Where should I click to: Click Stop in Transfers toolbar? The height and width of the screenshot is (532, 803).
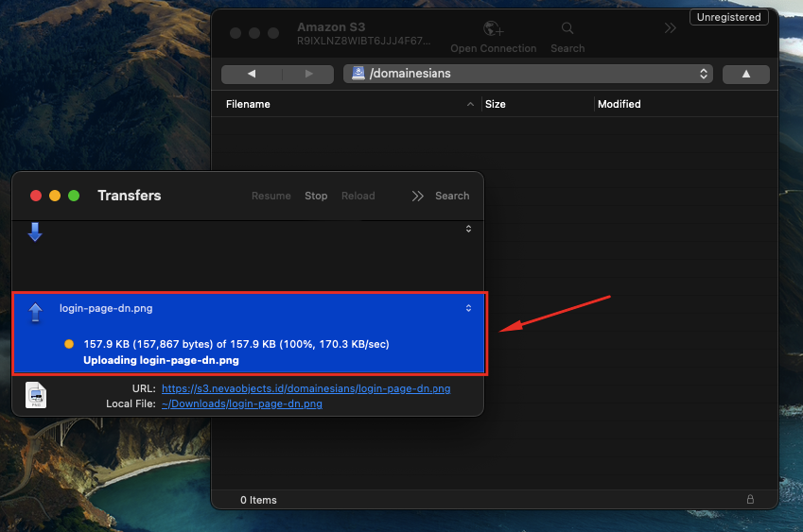316,196
